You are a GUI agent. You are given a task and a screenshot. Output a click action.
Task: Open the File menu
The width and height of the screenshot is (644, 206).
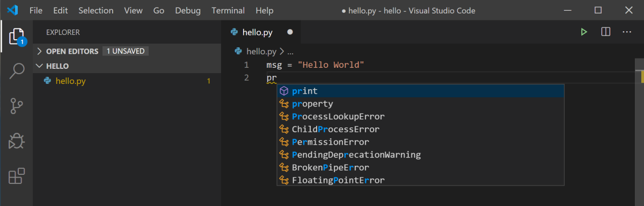[x=36, y=10]
